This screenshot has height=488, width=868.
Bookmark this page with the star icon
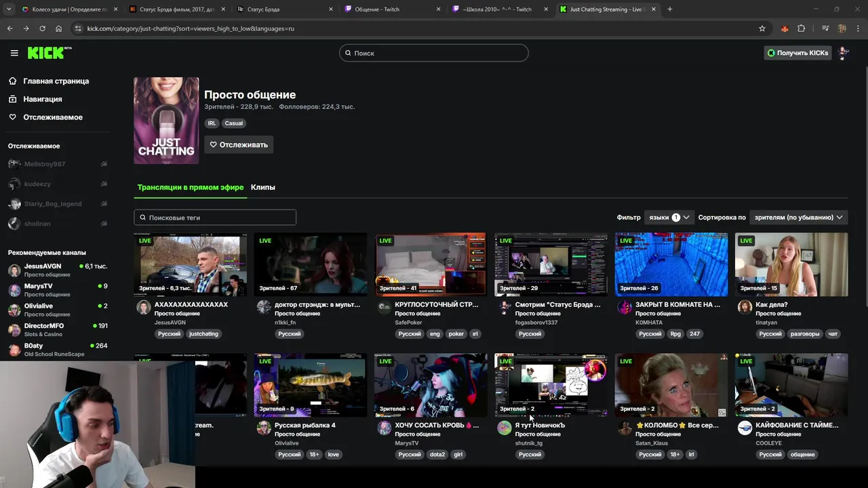(x=762, y=28)
